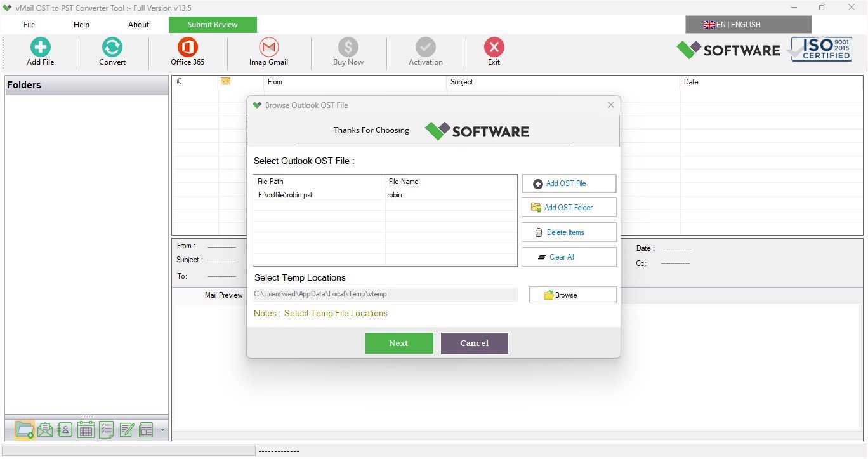
Task: Click Add OST Folder button
Action: tap(569, 208)
